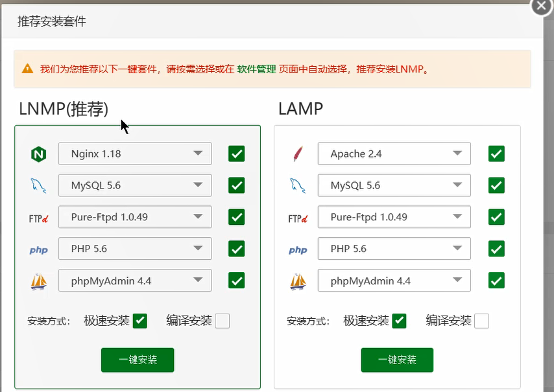This screenshot has height=392, width=554.
Task: Click the phpMyAdmin sailboat icon under LAMP
Action: [x=298, y=281]
